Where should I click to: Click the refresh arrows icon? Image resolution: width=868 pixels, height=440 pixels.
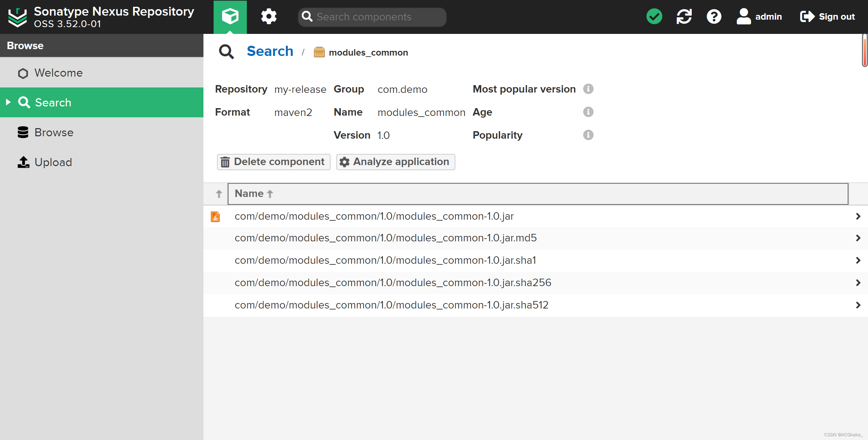click(684, 16)
